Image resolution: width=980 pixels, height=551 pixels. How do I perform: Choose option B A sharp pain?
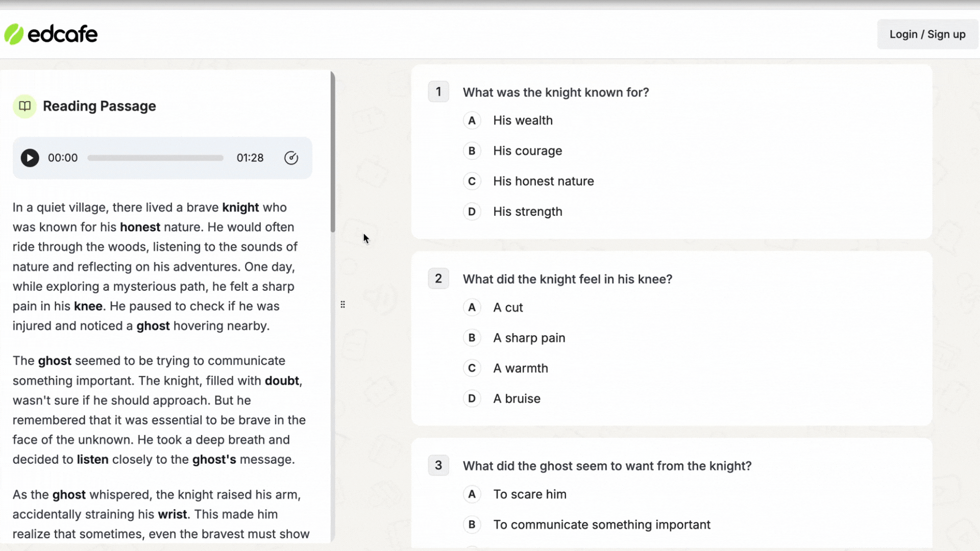[472, 338]
